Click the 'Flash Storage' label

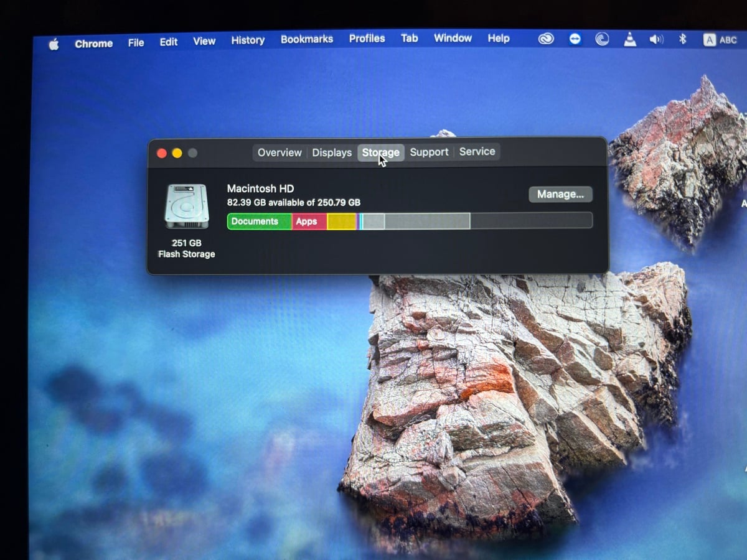[x=187, y=254]
